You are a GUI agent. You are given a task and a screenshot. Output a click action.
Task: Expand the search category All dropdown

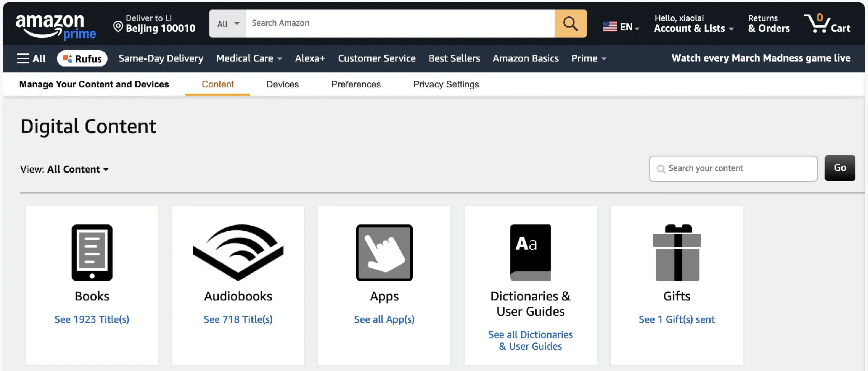228,24
